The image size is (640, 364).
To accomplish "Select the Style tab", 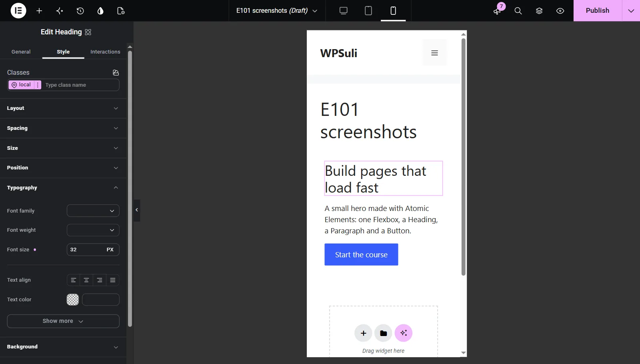I will (x=63, y=52).
